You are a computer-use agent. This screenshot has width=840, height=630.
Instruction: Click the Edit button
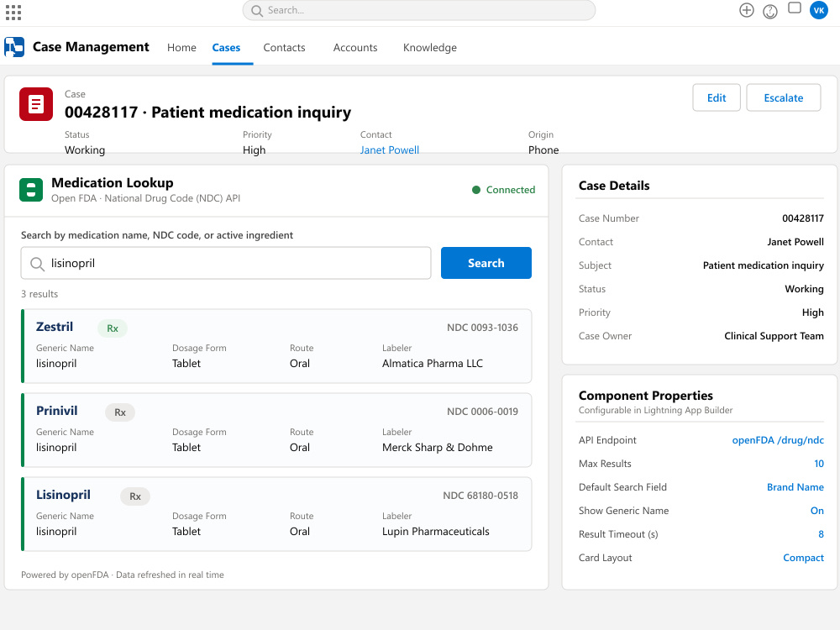pyautogui.click(x=717, y=97)
